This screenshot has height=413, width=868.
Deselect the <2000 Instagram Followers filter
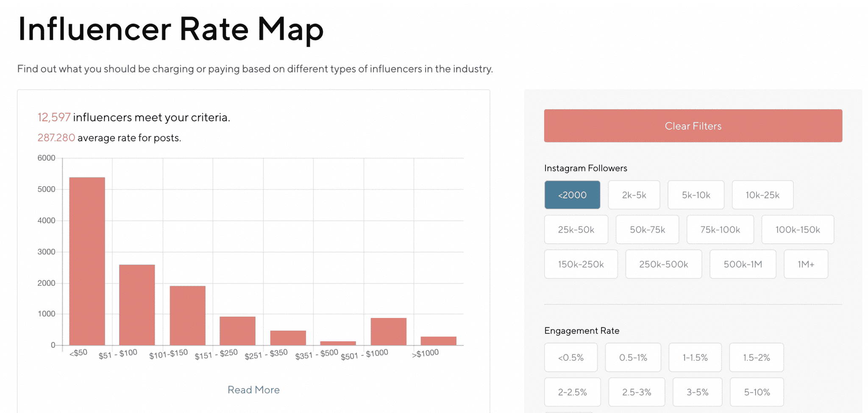[572, 195]
